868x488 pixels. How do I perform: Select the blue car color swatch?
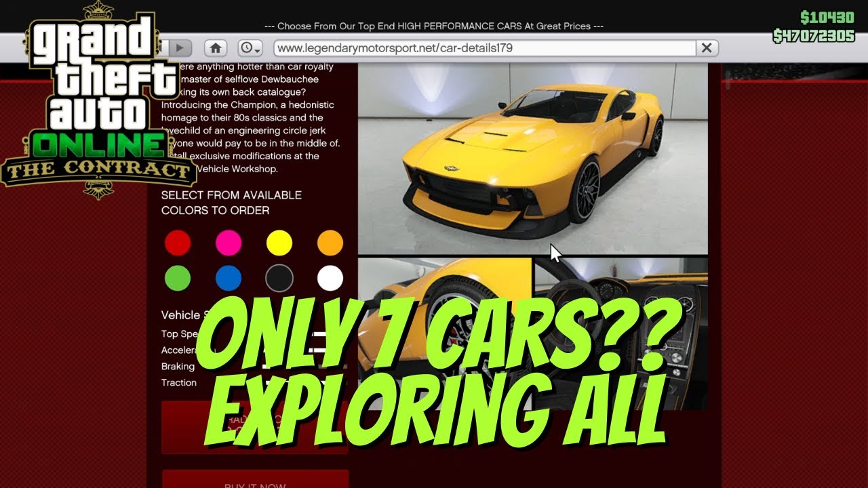pyautogui.click(x=229, y=278)
